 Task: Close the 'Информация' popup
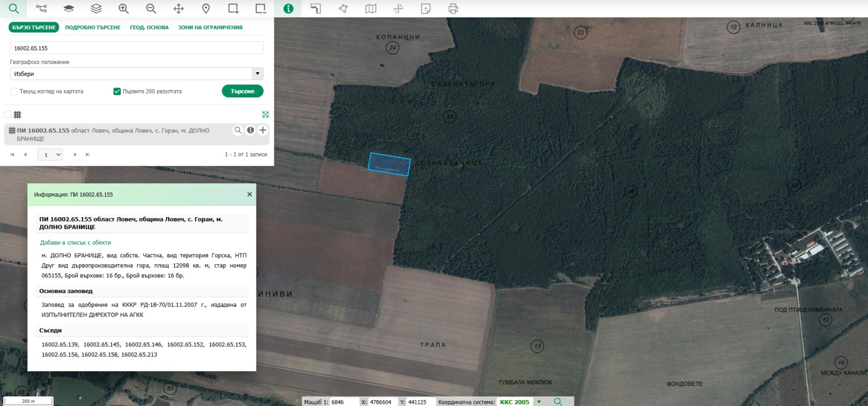pyautogui.click(x=250, y=194)
